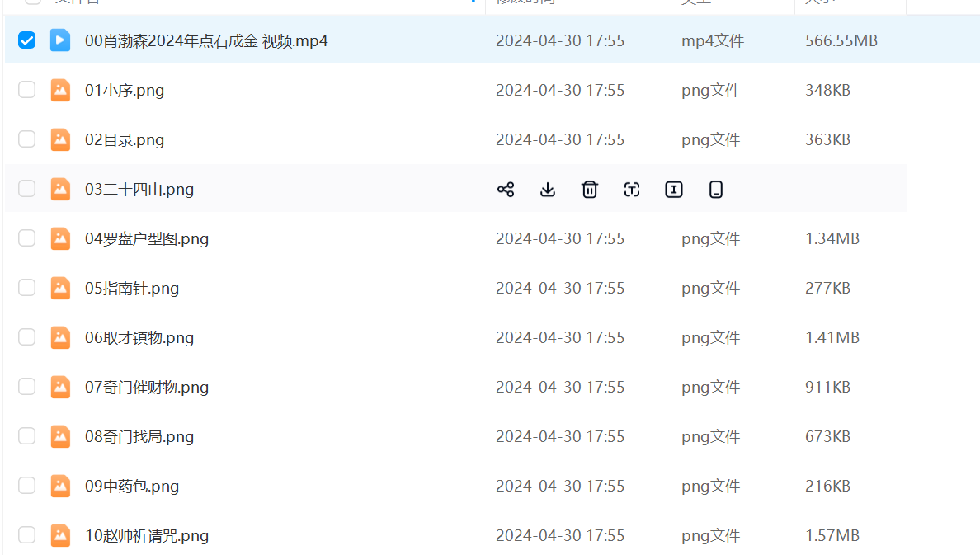Click the blue video icon of the mp4 file

coord(60,40)
